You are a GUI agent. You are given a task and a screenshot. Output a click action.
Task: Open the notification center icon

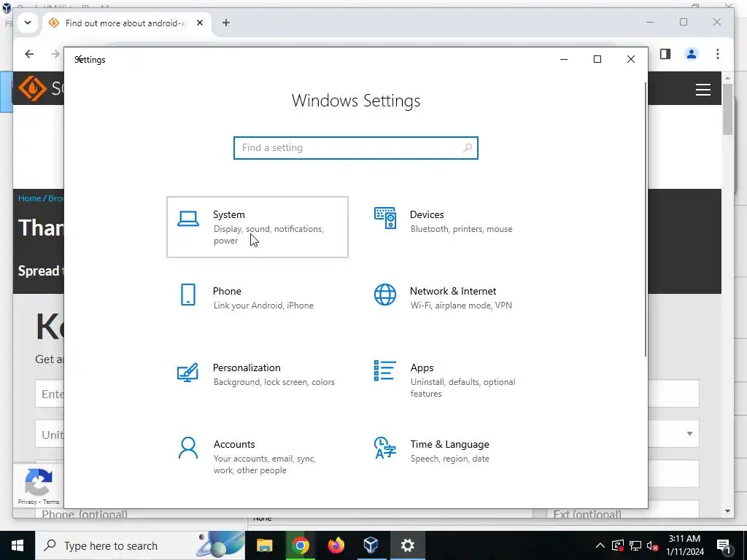point(724,545)
